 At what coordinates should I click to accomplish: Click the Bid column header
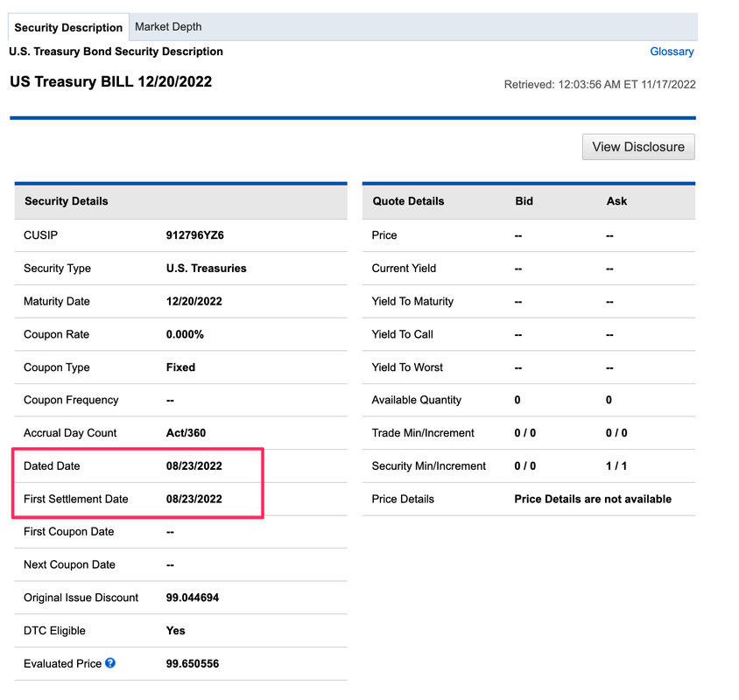tap(524, 201)
